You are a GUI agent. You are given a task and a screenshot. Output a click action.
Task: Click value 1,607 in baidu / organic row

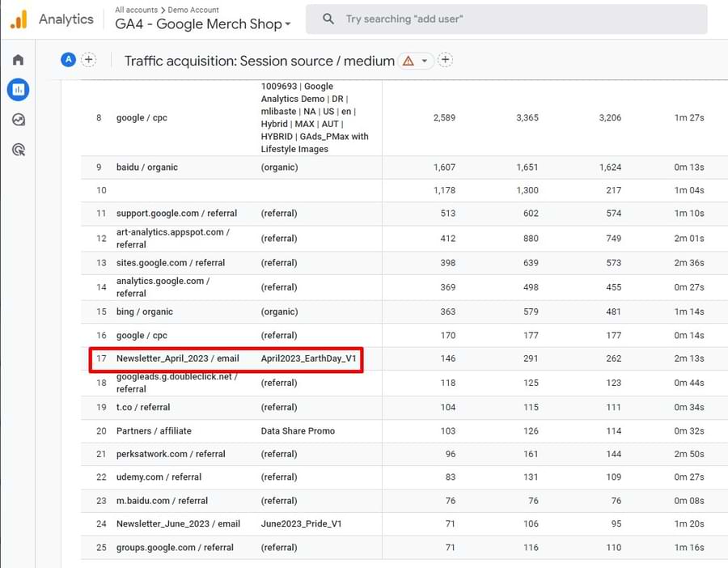click(444, 167)
